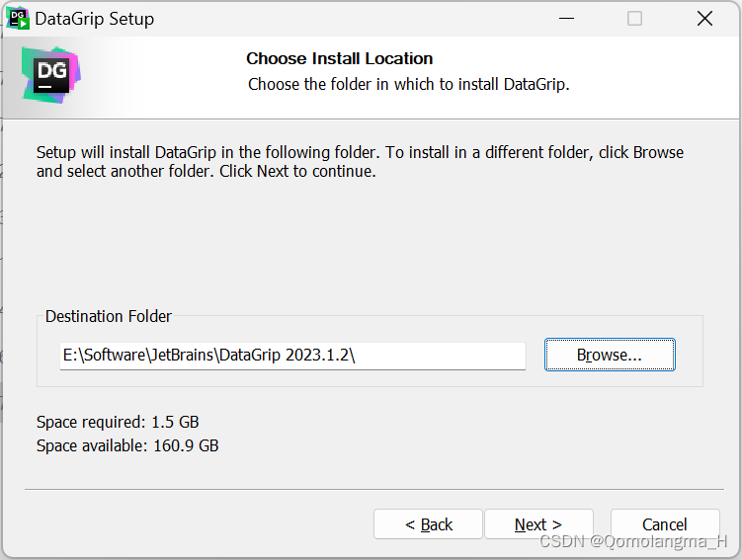Click 'Choose the folder in which to install DataGrip.' text
Image resolution: width=742 pixels, height=560 pixels.
pos(409,84)
